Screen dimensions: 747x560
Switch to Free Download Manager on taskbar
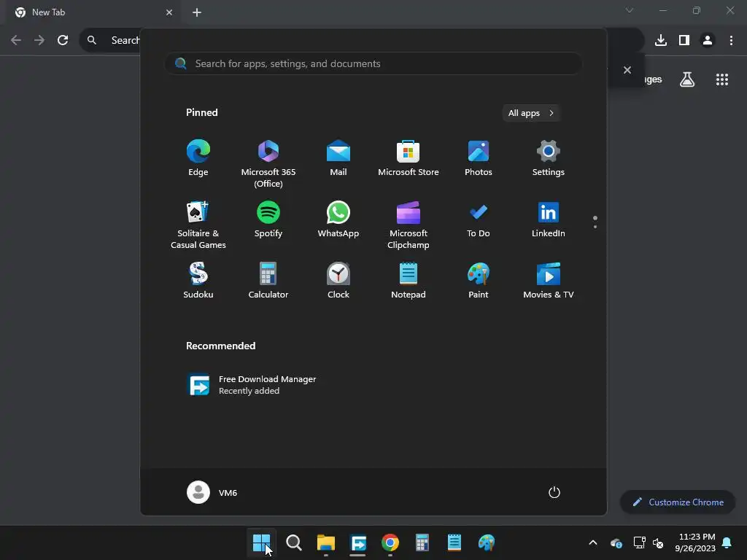pos(357,542)
